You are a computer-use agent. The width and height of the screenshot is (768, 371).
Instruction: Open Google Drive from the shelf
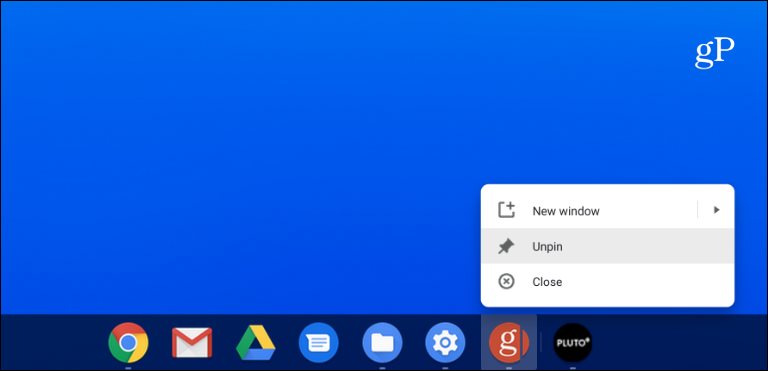(255, 342)
